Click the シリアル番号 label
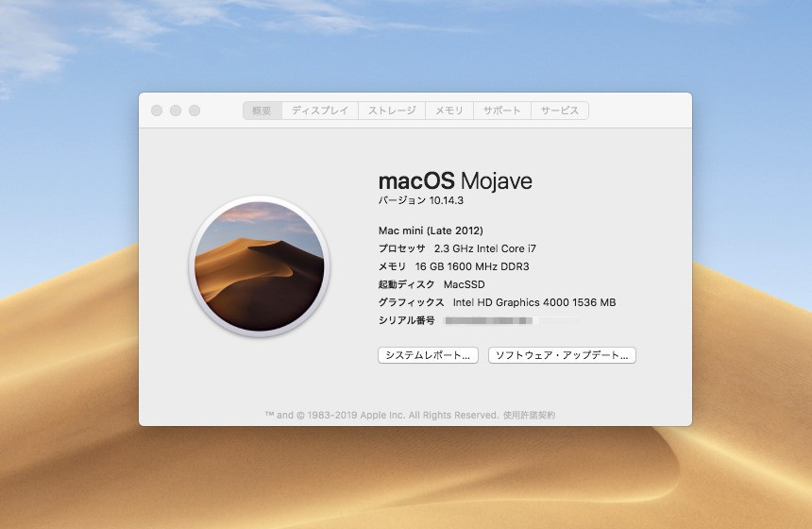 pyautogui.click(x=407, y=321)
